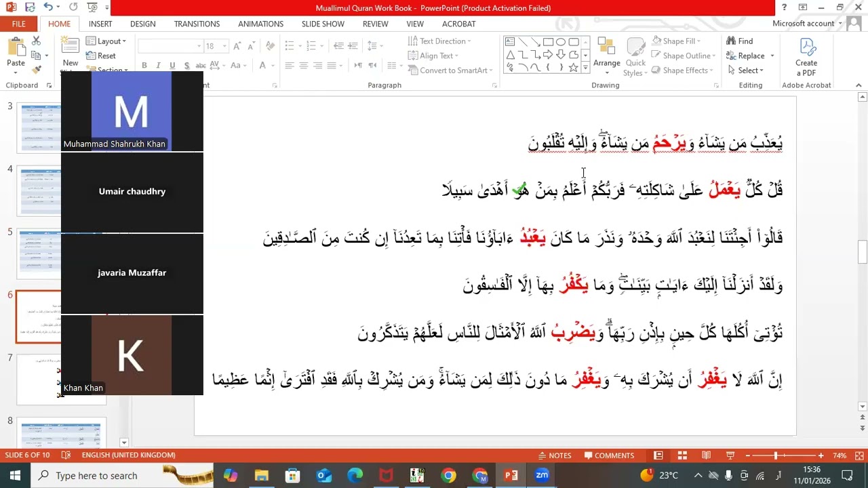Open Google Chrome from the taskbar
The height and width of the screenshot is (488, 868).
(x=448, y=475)
